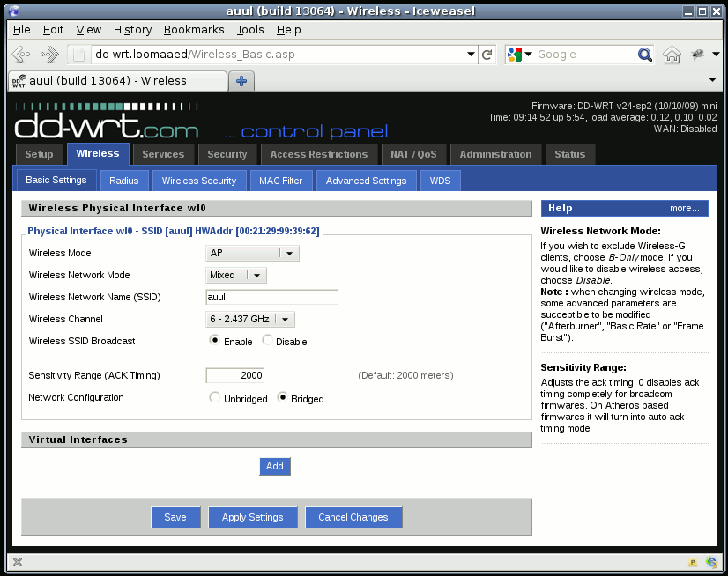This screenshot has width=728, height=576.
Task: Select the Basic Settings subtab
Action: click(x=56, y=180)
